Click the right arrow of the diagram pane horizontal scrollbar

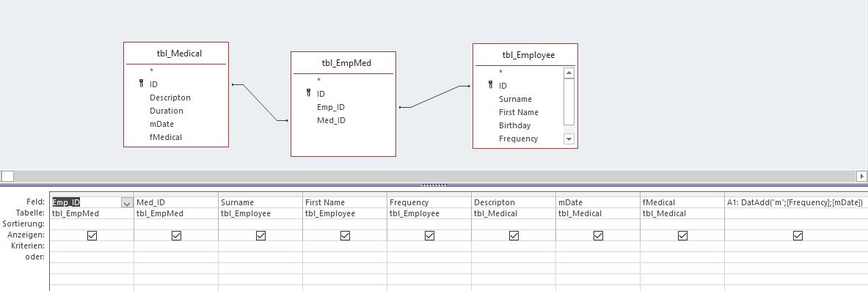[x=862, y=176]
